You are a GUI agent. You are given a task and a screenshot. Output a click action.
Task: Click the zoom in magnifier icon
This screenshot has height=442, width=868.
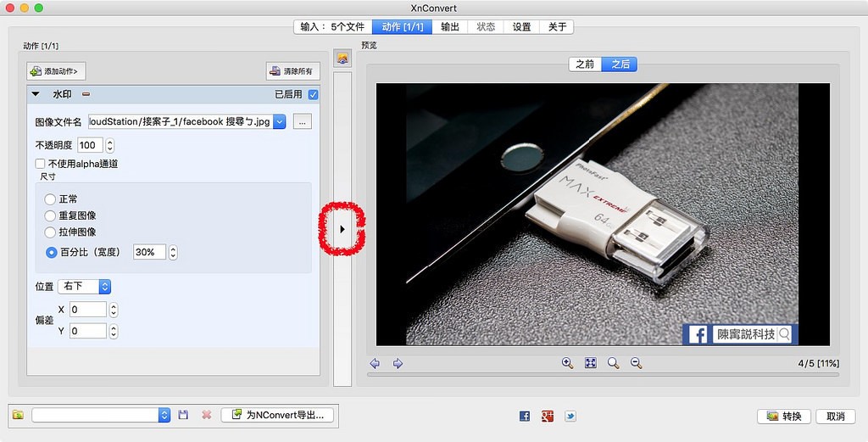567,363
